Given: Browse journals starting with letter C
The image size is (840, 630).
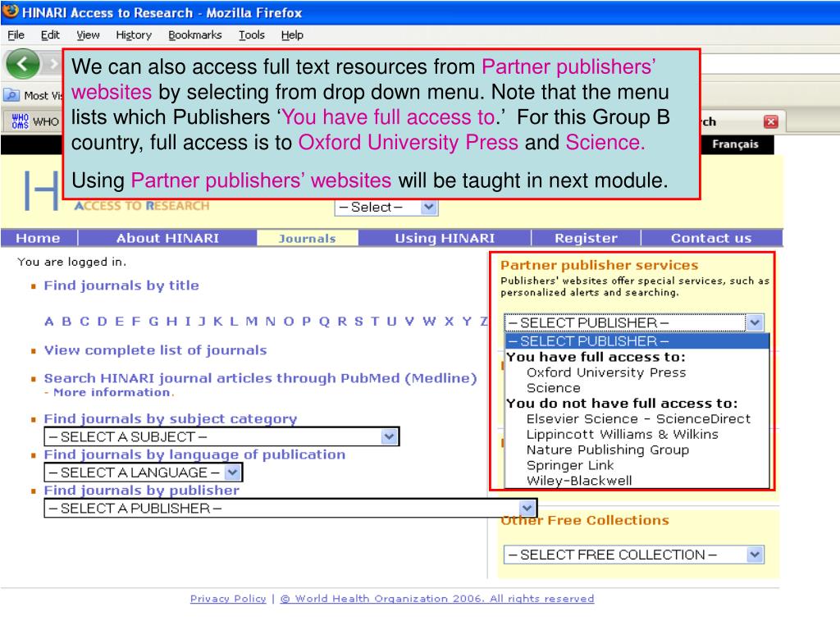Looking at the screenshot, I should (84, 322).
